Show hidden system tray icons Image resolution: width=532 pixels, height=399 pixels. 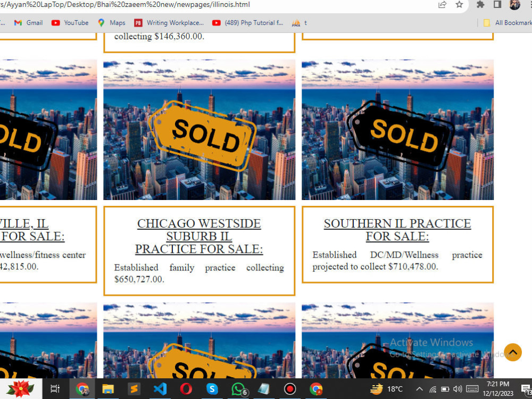(419, 389)
